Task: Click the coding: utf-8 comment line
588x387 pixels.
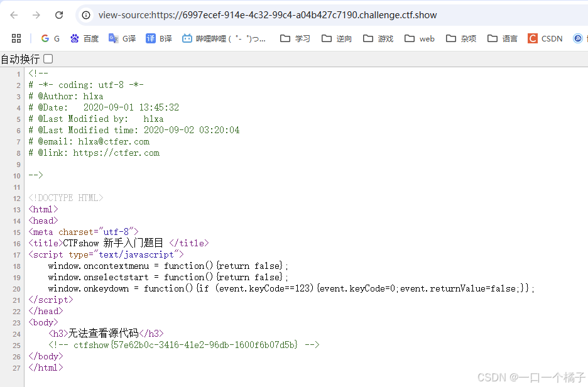Action: pyautogui.click(x=86, y=85)
